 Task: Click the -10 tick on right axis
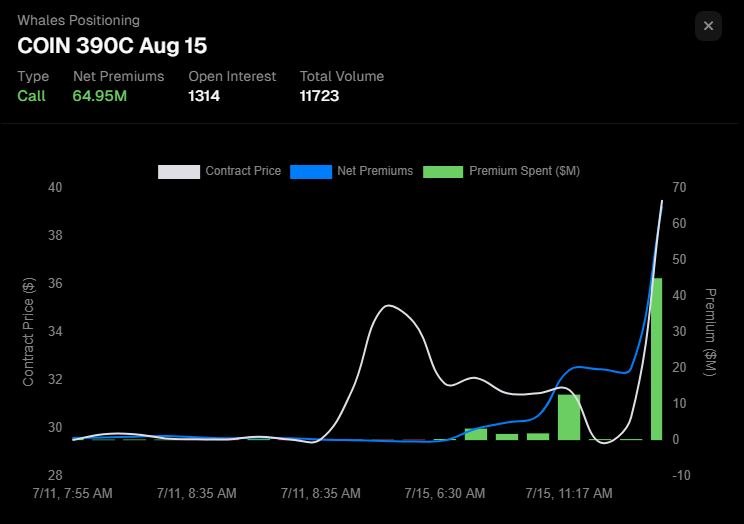pos(681,476)
